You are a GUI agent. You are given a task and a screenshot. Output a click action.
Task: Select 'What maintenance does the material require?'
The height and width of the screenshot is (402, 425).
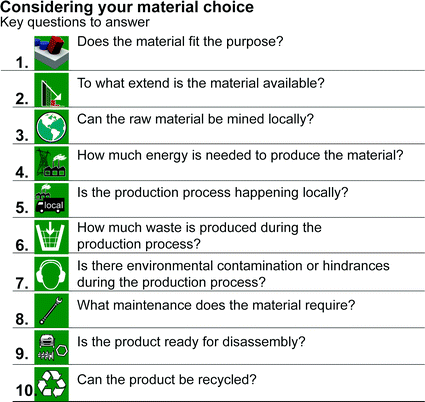tap(216, 305)
